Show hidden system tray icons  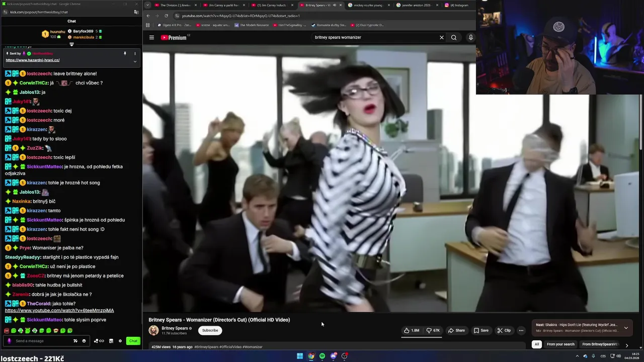(x=577, y=356)
